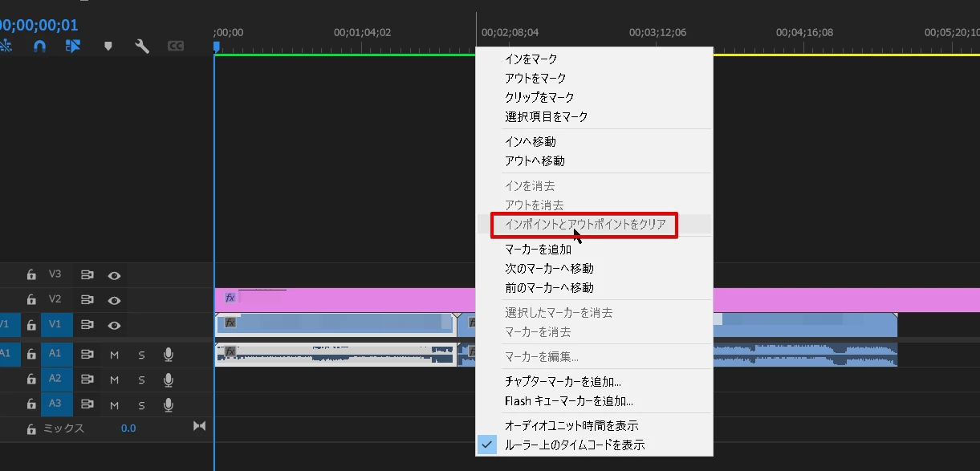The image size is (980, 471).
Task: Toggle sync lock on track V1
Action: click(87, 325)
